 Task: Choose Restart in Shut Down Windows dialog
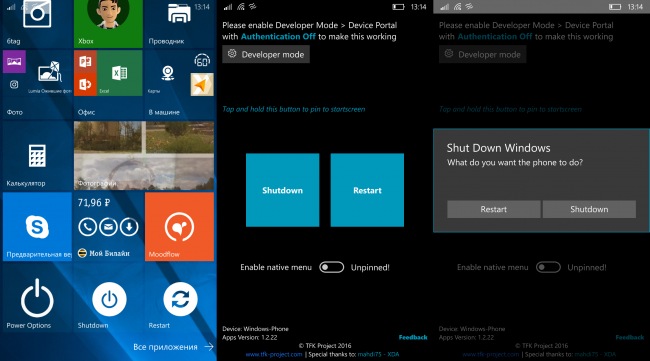[493, 209]
